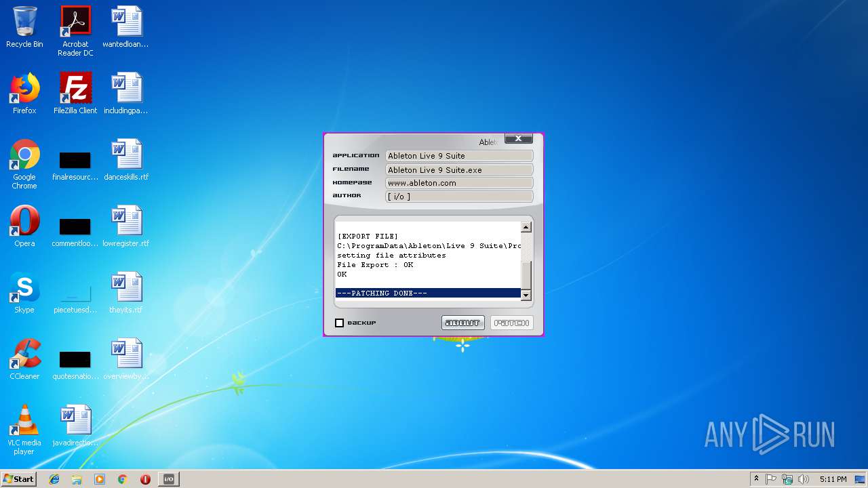Viewport: 868px width, 488px height.
Task: Click the log scrollbar thumb
Action: tap(526, 275)
